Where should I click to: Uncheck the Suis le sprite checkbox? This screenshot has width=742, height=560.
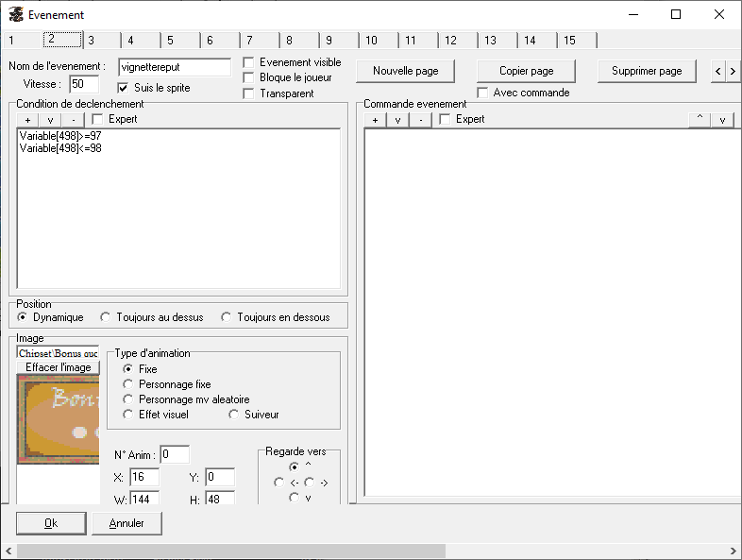tap(123, 88)
